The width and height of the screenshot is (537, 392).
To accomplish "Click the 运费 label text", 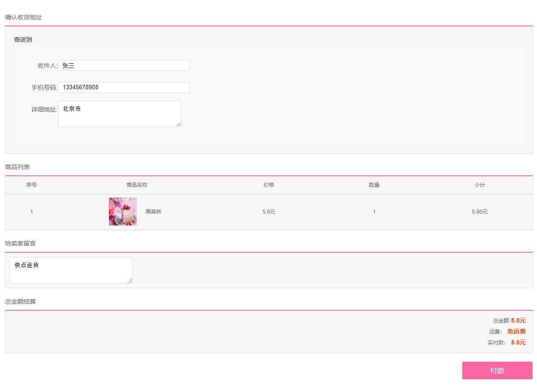I will (496, 332).
